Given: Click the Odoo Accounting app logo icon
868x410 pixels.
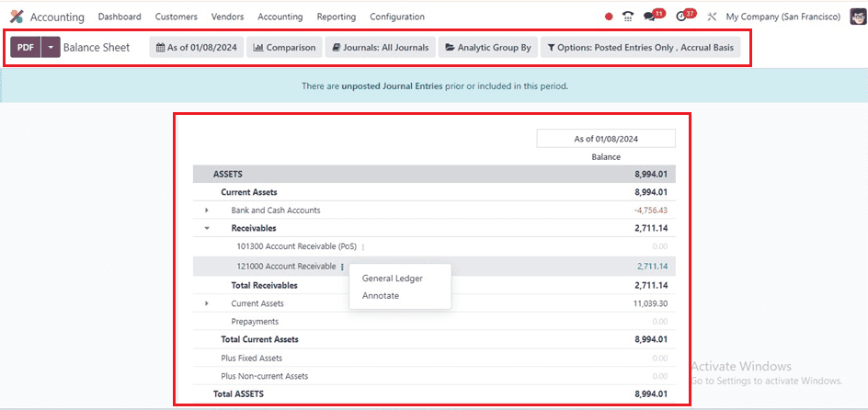Looking at the screenshot, I should coord(17,17).
